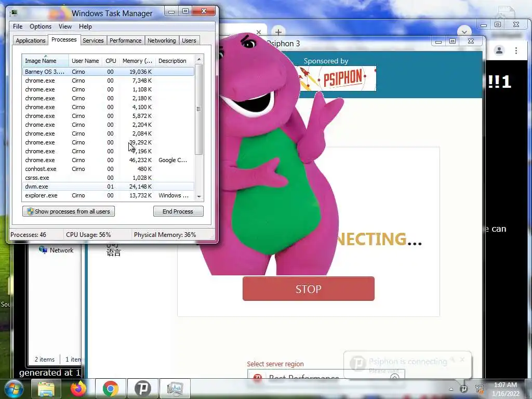
Task: Click the Psiphon sponsor banner
Action: click(338, 78)
